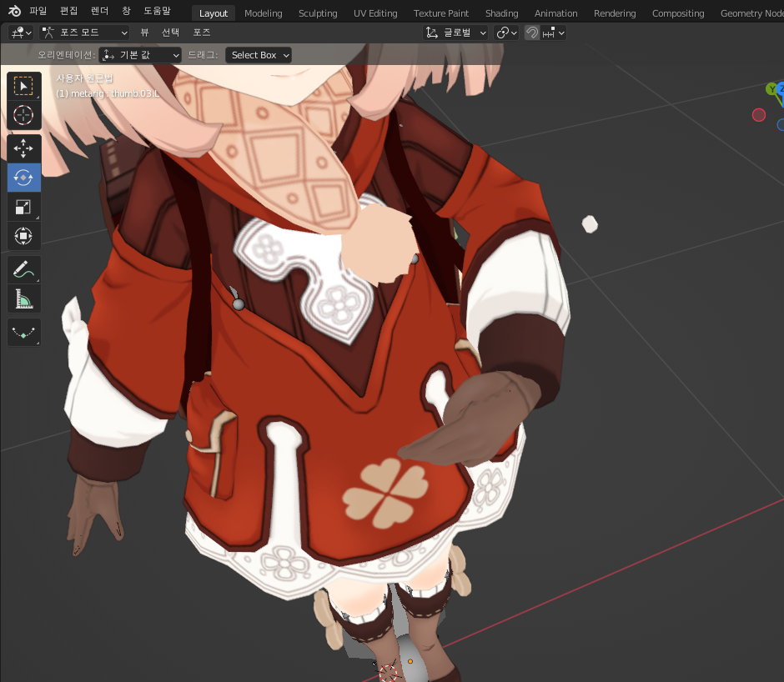This screenshot has height=682, width=784.
Task: Switch to the Modeling workspace tab
Action: point(263,13)
